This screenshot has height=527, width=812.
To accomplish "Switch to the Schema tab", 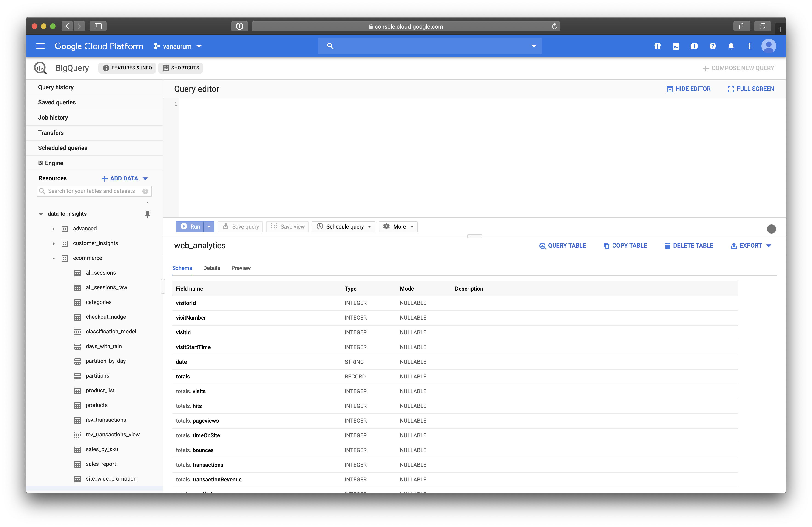I will 182,268.
